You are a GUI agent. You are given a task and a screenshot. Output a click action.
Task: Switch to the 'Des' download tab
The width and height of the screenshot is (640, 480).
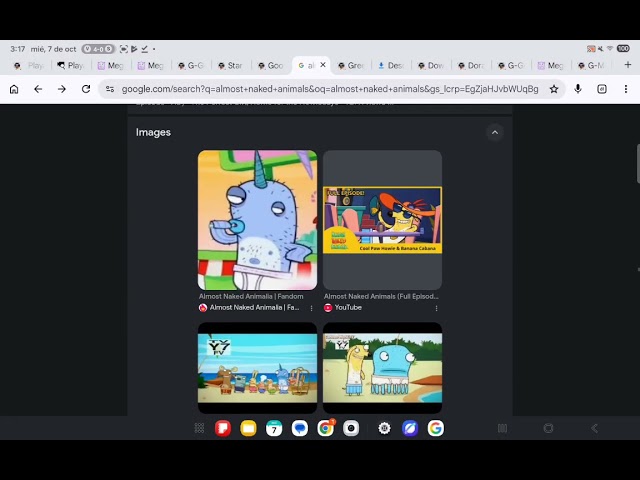pos(390,65)
